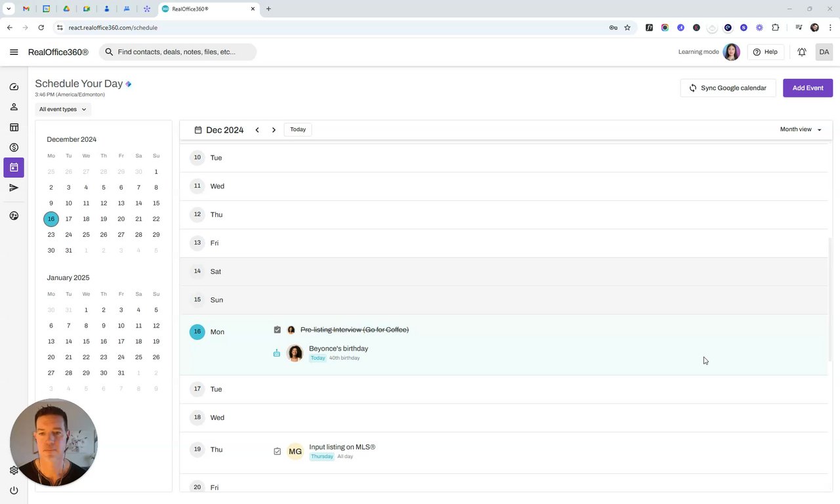The height and width of the screenshot is (504, 840).
Task: Click the Add Event button
Action: pyautogui.click(x=807, y=88)
